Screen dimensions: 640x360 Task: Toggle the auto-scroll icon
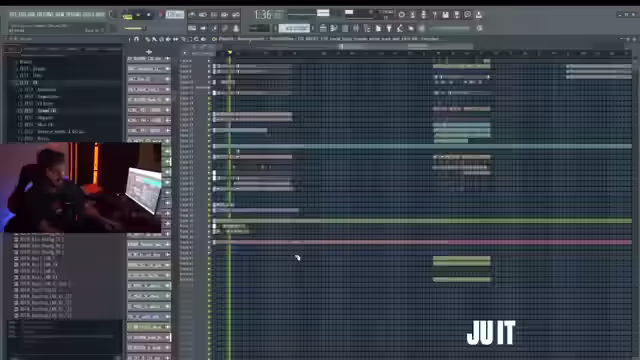coord(203,28)
